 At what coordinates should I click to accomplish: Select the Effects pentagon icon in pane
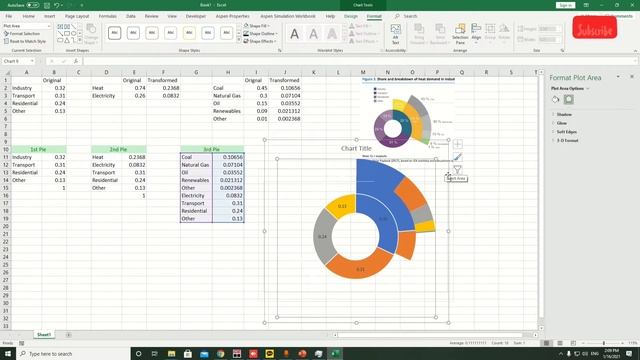click(569, 99)
